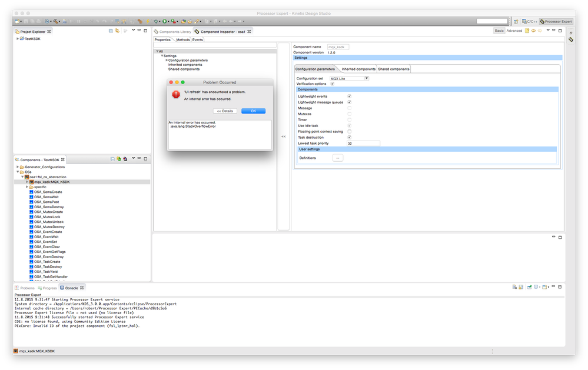
Task: Click the Restore icon in right sidebar
Action: click(571, 33)
